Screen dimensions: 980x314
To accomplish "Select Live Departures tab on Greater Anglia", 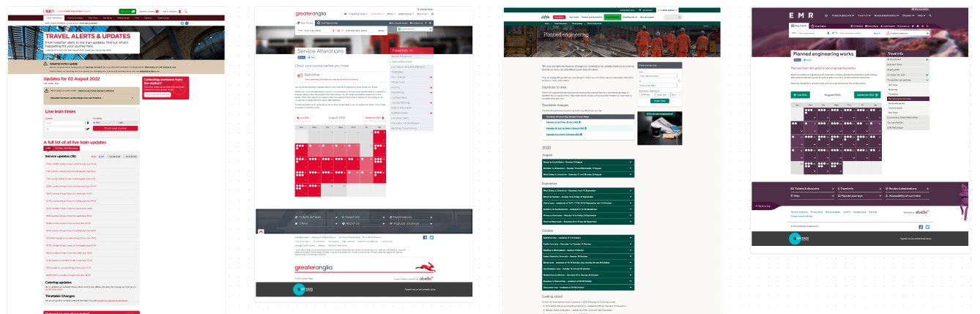I will point(327,23).
